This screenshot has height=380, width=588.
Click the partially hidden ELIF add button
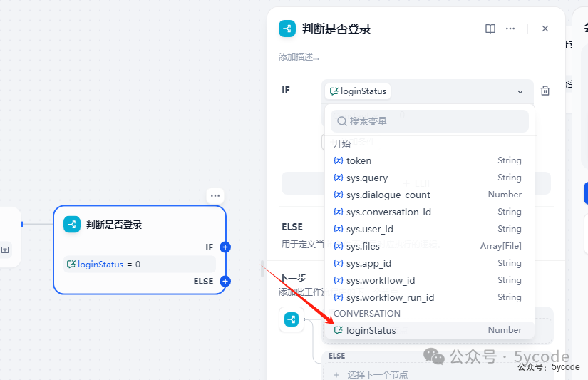click(416, 183)
